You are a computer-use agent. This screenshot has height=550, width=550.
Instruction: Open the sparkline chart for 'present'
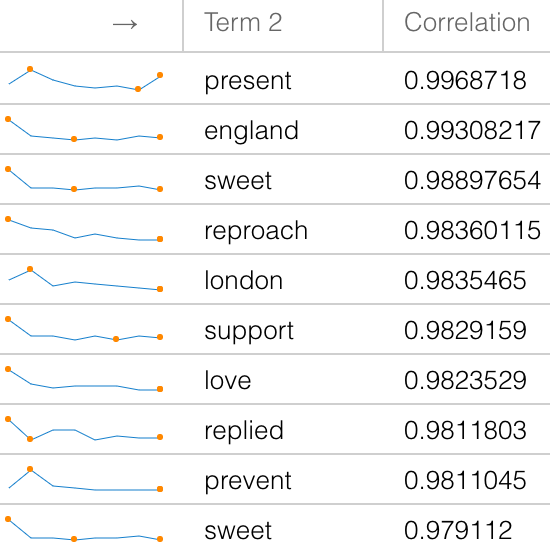tap(84, 79)
